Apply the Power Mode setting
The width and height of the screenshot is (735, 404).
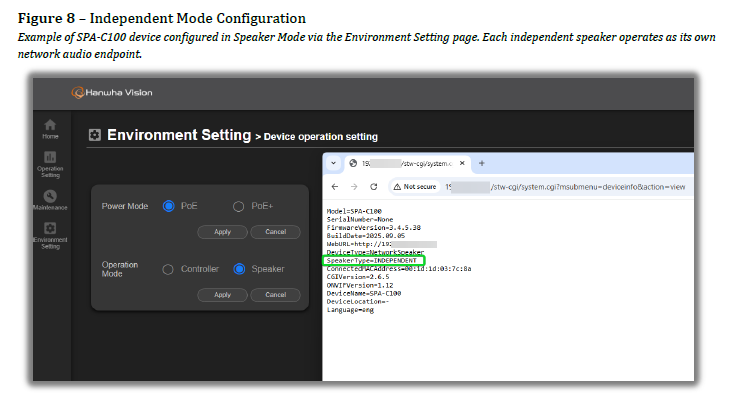tap(222, 232)
